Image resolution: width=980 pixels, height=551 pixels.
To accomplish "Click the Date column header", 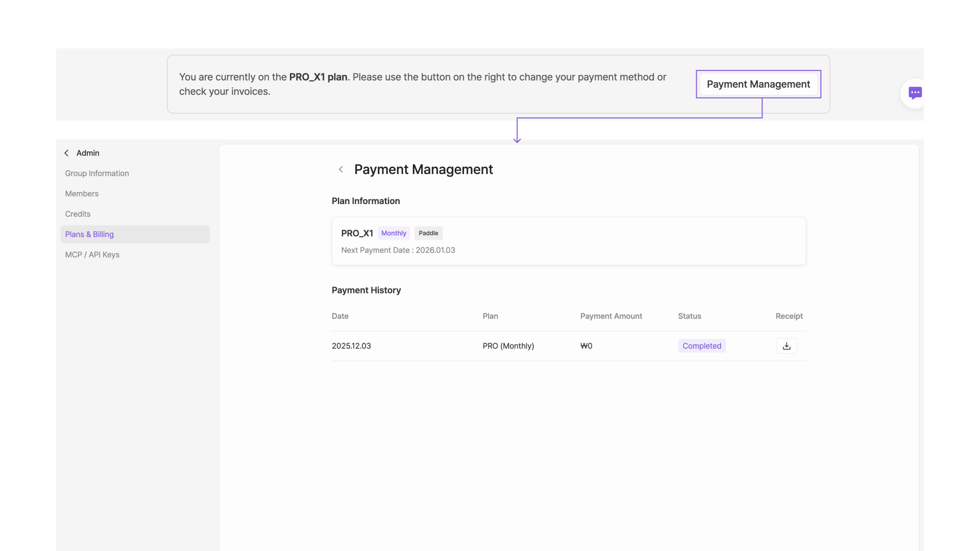I will (x=340, y=316).
